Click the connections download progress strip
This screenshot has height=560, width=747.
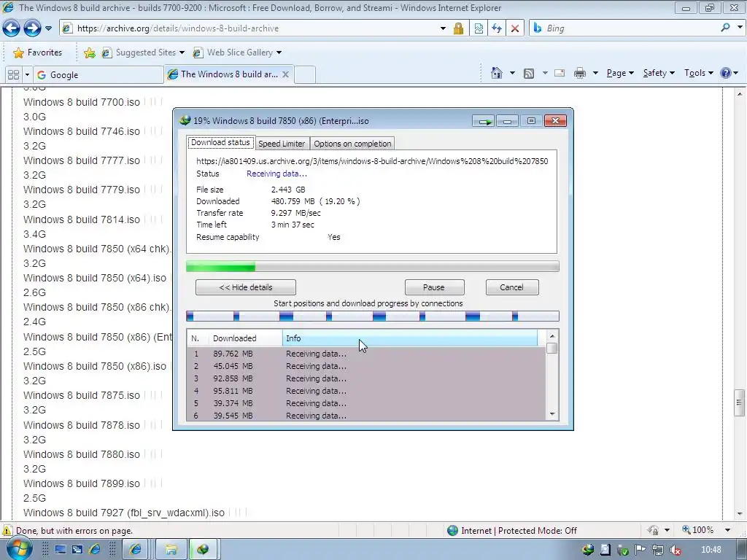coord(372,316)
